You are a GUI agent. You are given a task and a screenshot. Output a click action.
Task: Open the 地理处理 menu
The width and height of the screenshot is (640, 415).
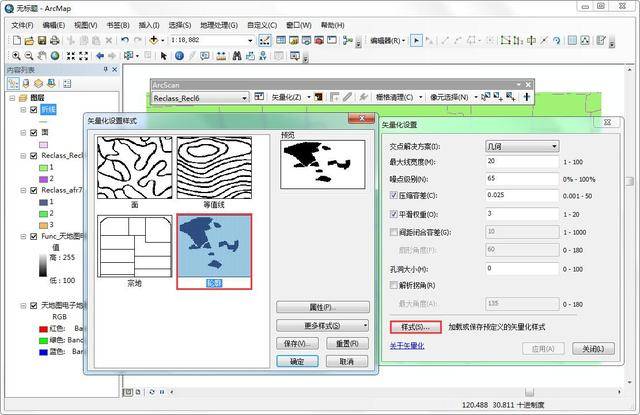tap(219, 25)
